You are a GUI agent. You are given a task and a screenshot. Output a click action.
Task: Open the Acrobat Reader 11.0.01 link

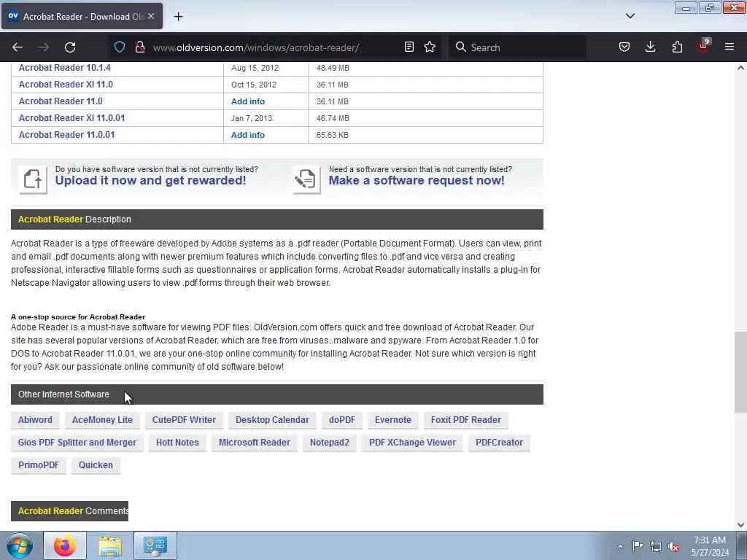66,134
